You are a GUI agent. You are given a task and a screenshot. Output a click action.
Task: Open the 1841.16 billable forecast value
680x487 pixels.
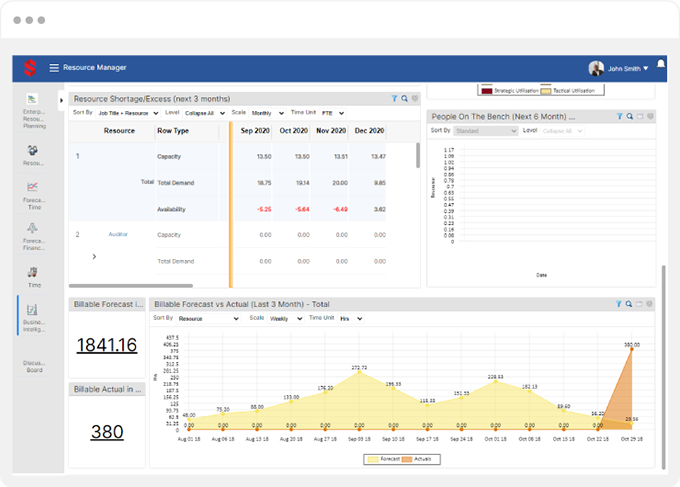point(107,345)
